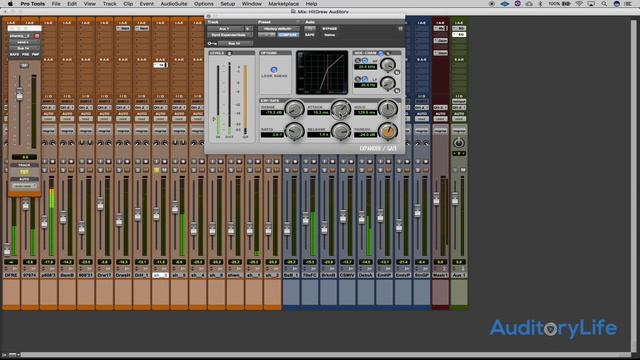The image size is (640, 360).
Task: Click the send level fader in send window
Action: (x=20, y=95)
